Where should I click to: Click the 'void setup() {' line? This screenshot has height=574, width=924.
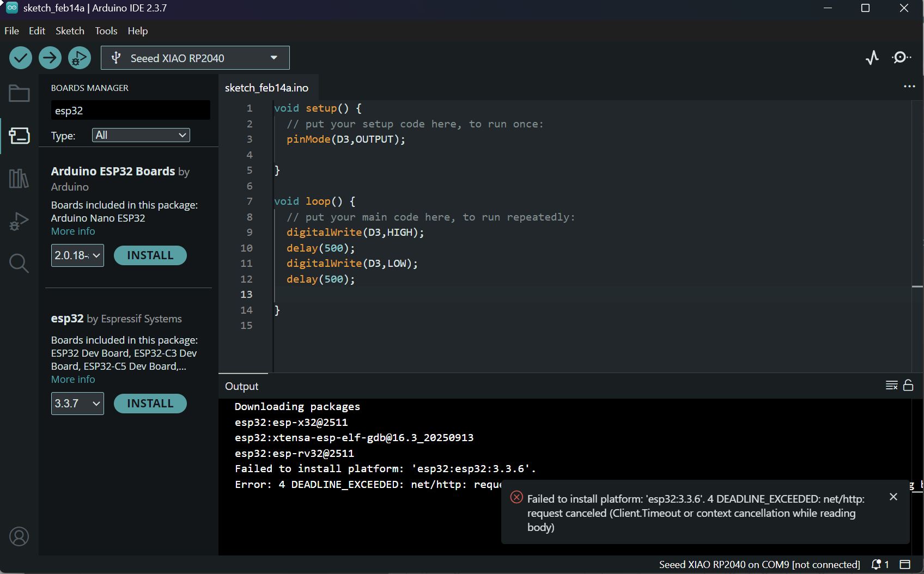318,108
